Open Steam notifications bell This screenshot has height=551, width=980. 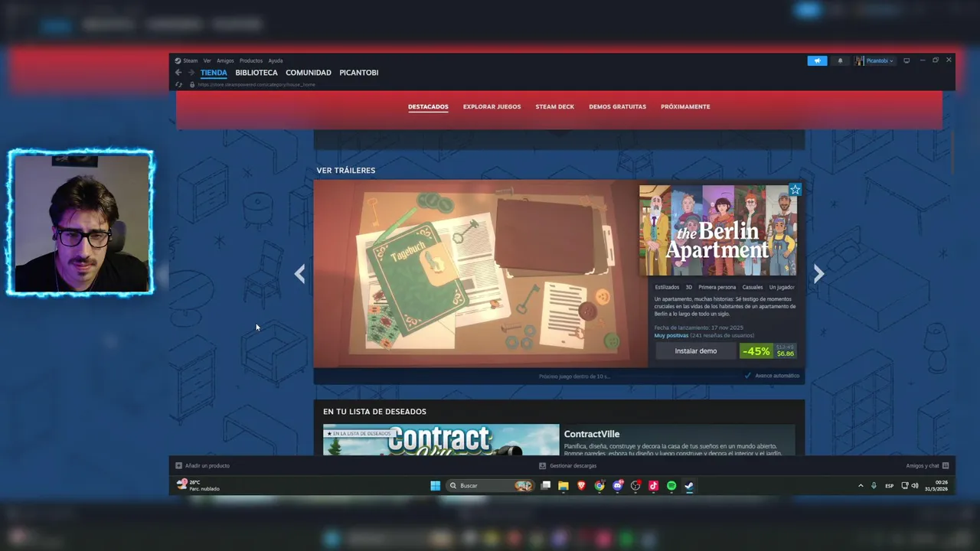coord(840,60)
